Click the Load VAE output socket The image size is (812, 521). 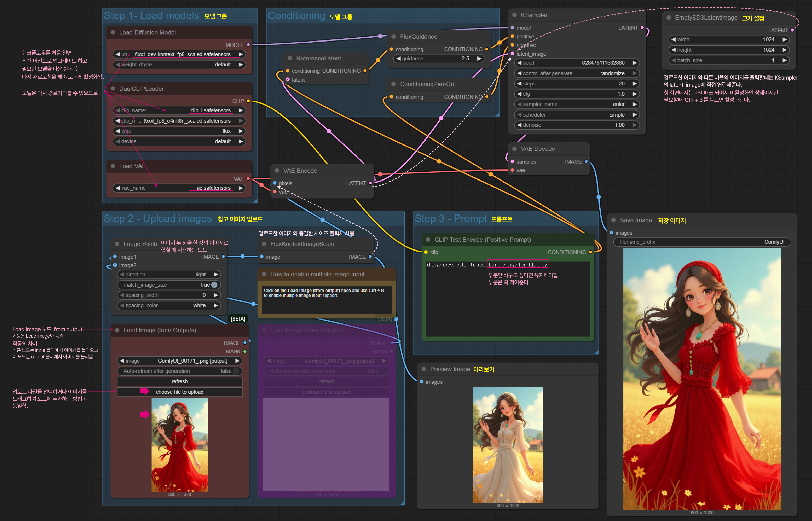click(x=248, y=179)
